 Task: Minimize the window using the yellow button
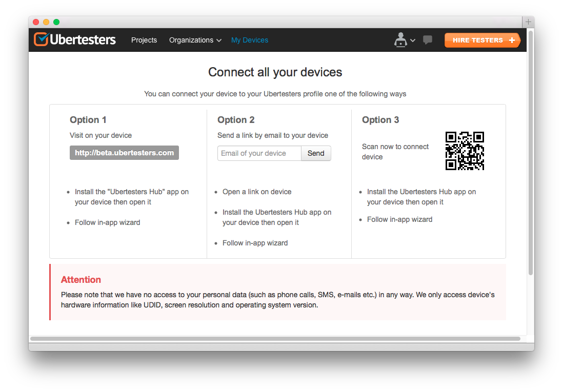(46, 22)
